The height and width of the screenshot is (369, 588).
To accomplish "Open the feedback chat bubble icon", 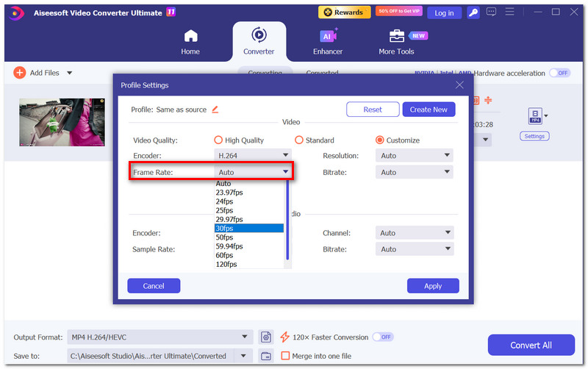I will [x=491, y=12].
